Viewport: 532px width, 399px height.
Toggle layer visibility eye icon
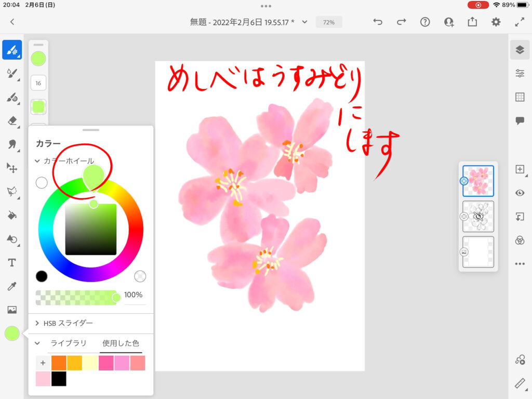(520, 193)
